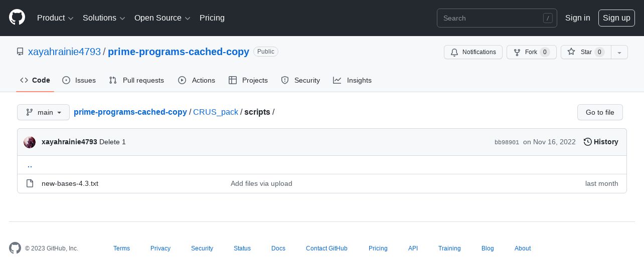Viewport: 644px width, 279px height.
Task: Open commit hash bb98901
Action: coord(507,142)
